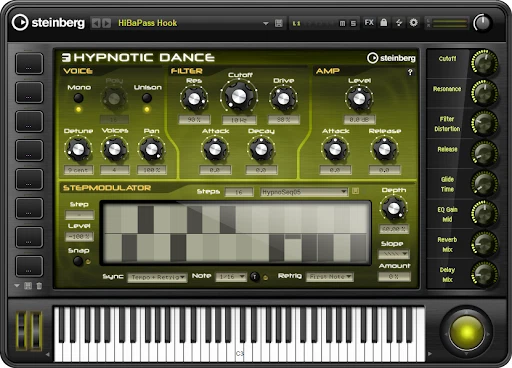512x368 pixels.
Task: Open the small arrow menu below the trigger pads
Action: (x=17, y=286)
